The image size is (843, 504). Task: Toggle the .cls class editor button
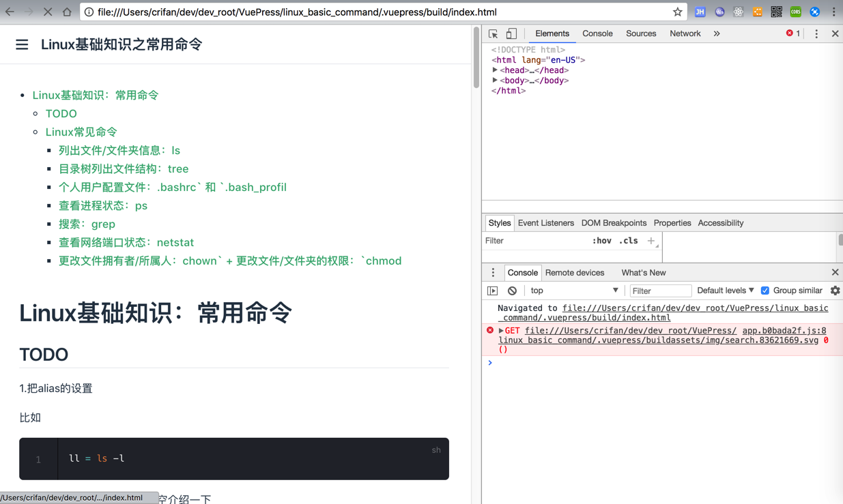pyautogui.click(x=628, y=241)
